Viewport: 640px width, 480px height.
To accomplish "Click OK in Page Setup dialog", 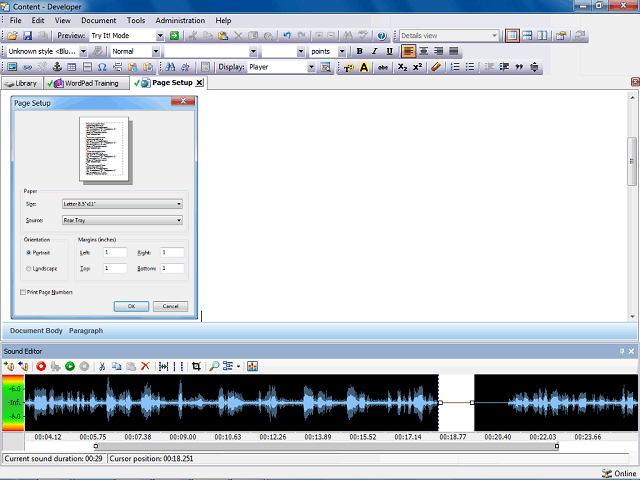I will pyautogui.click(x=131, y=306).
